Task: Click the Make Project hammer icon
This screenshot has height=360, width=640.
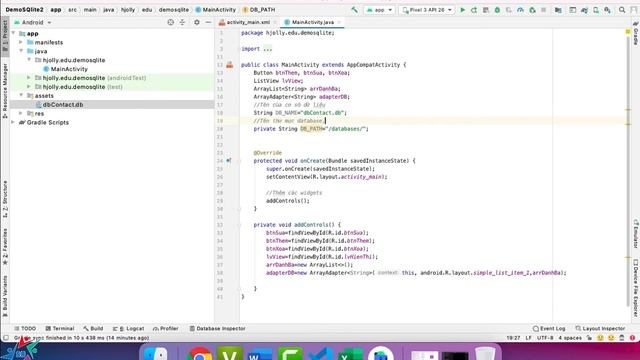Action: point(354,9)
